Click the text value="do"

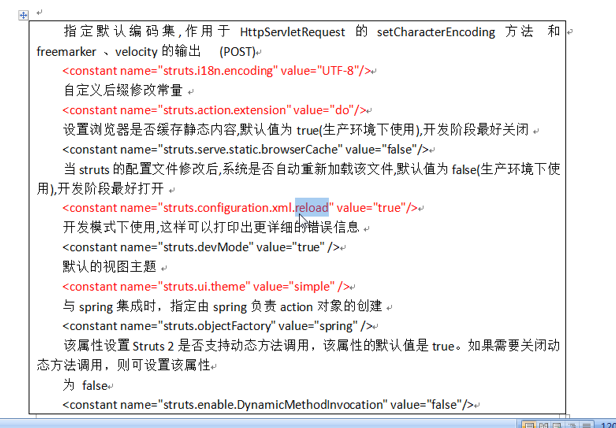tap(322, 110)
